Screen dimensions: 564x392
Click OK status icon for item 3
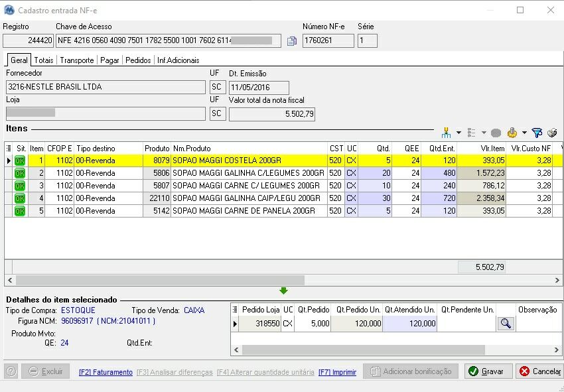[x=20, y=186]
